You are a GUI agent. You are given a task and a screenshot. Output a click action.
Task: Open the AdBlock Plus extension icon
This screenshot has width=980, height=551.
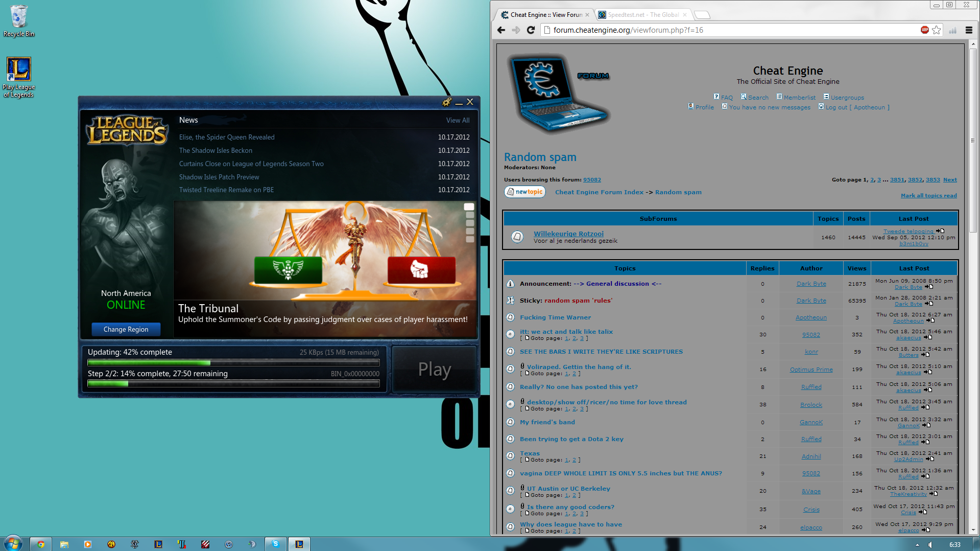coord(925,30)
